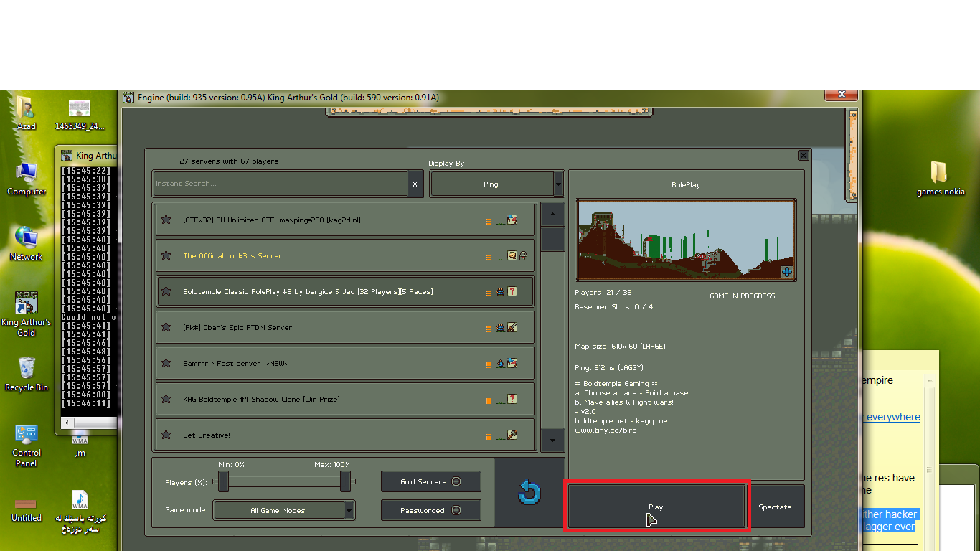
Task: Open the Display By Ping dropdown
Action: (x=496, y=184)
